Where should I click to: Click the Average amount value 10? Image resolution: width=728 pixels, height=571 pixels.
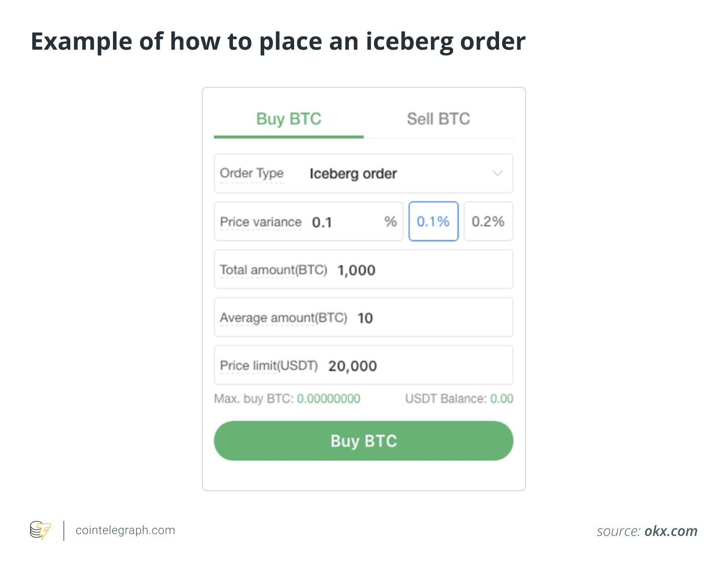tap(365, 318)
